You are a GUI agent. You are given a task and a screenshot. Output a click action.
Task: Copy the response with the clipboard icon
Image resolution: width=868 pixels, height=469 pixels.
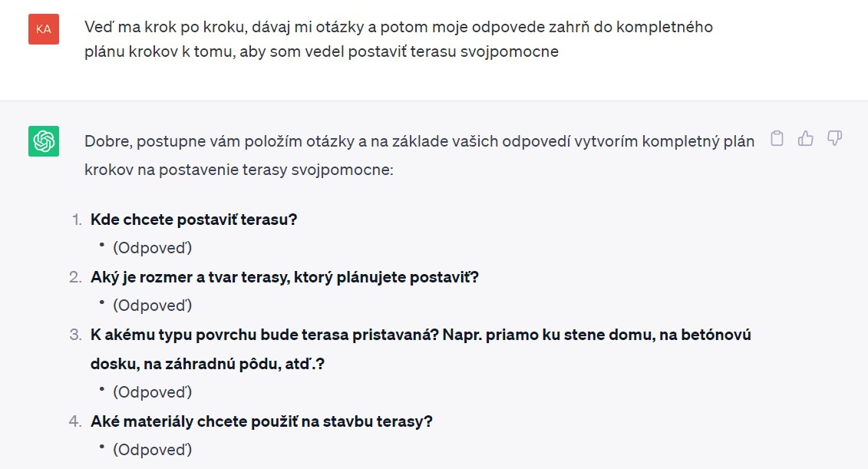[x=777, y=138]
